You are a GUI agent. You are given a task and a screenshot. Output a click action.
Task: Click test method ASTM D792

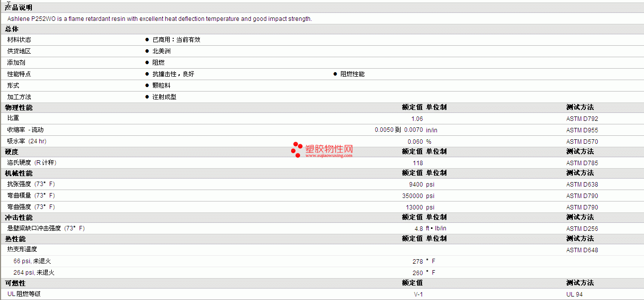(x=582, y=119)
